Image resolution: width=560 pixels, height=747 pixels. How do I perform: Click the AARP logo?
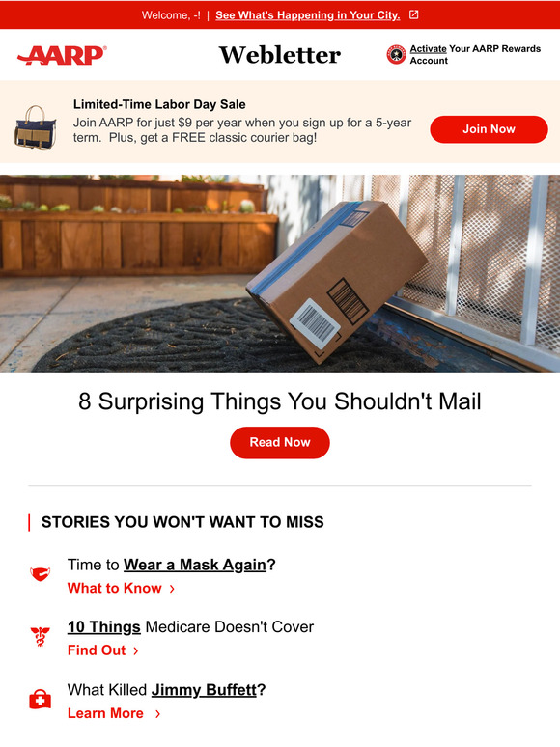62,55
